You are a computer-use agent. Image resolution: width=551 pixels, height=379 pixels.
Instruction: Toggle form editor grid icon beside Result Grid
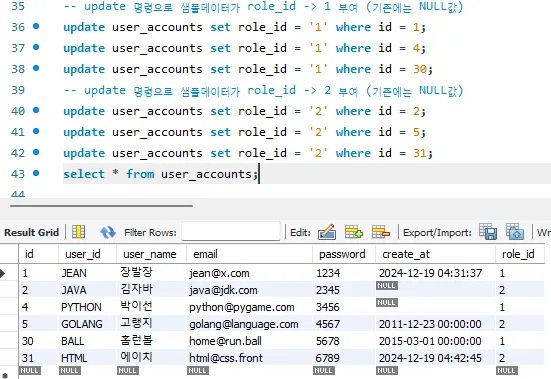point(78,232)
